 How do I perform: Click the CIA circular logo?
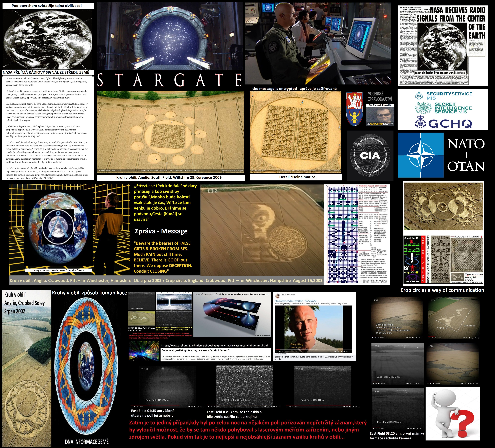370,155
